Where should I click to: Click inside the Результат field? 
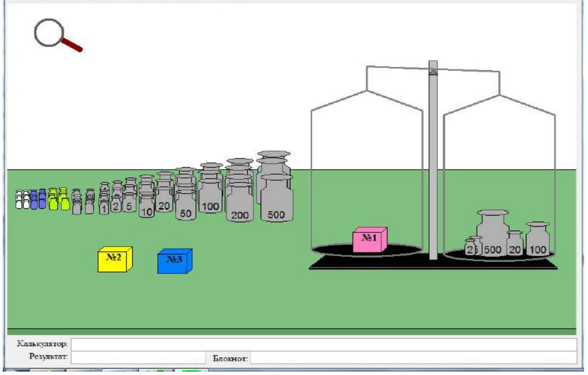tap(138, 358)
